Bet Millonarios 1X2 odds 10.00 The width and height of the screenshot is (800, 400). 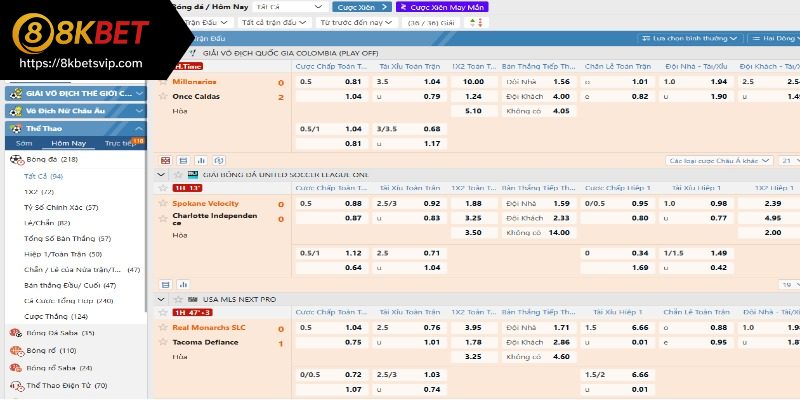point(474,82)
